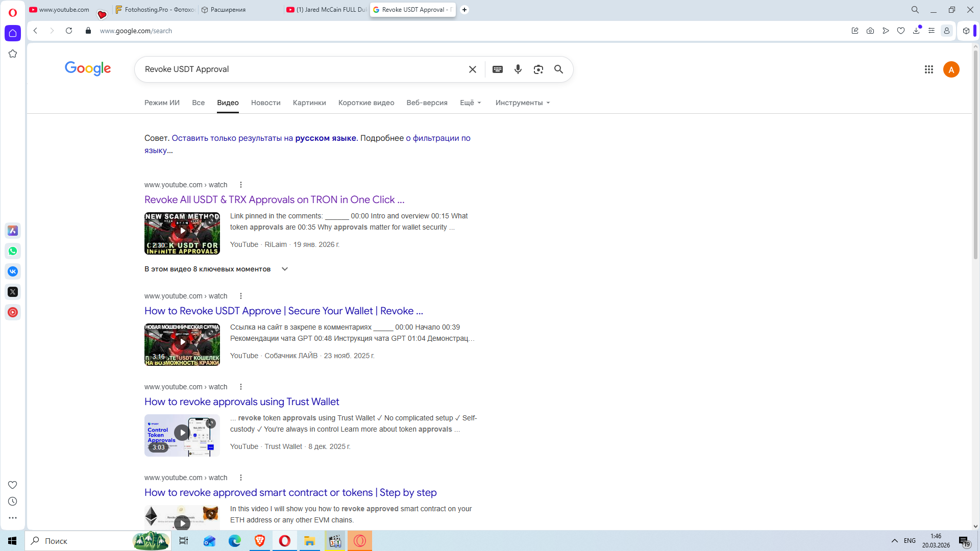Click the Opera snapshot camera icon

[870, 31]
